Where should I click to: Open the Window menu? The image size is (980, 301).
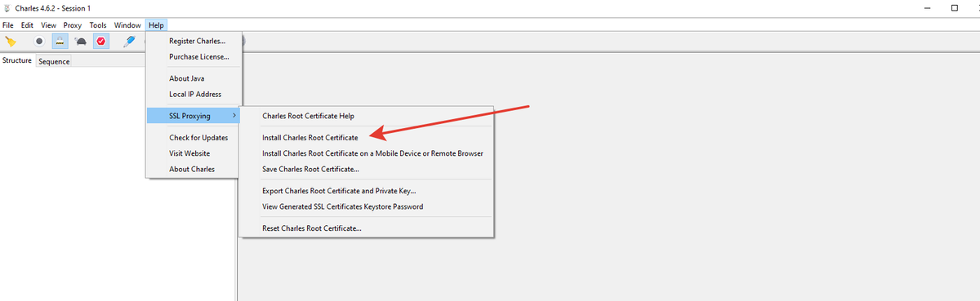pos(127,25)
